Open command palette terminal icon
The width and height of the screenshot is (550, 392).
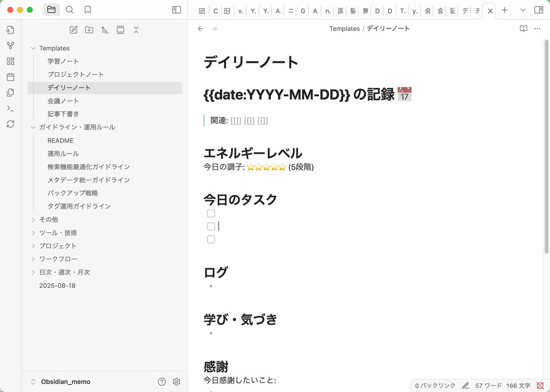tap(11, 108)
